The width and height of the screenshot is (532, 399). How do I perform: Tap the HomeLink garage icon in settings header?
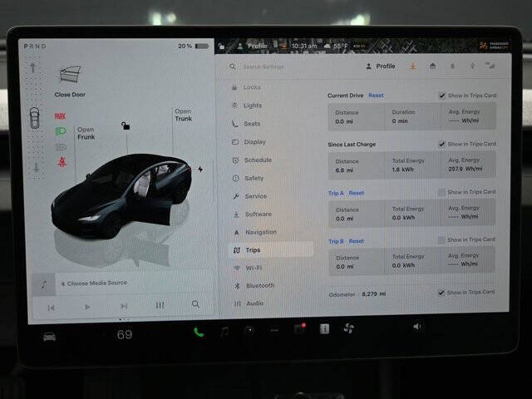432,66
